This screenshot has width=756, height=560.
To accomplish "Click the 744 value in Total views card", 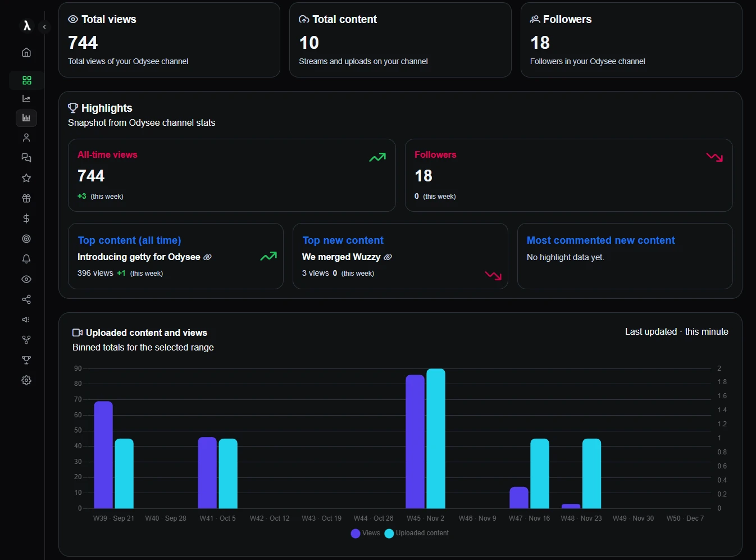I will [83, 43].
